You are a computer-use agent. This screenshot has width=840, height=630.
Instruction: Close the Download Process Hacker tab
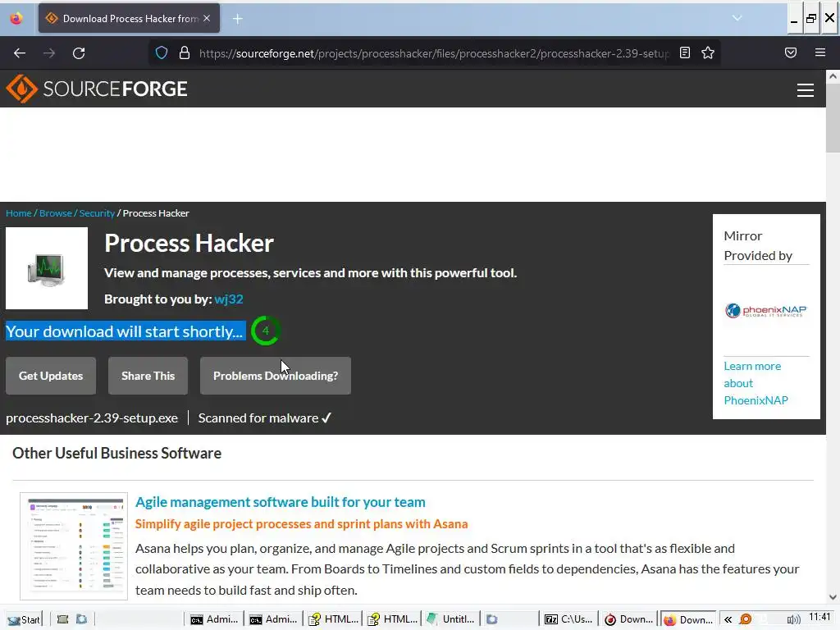coord(207,18)
